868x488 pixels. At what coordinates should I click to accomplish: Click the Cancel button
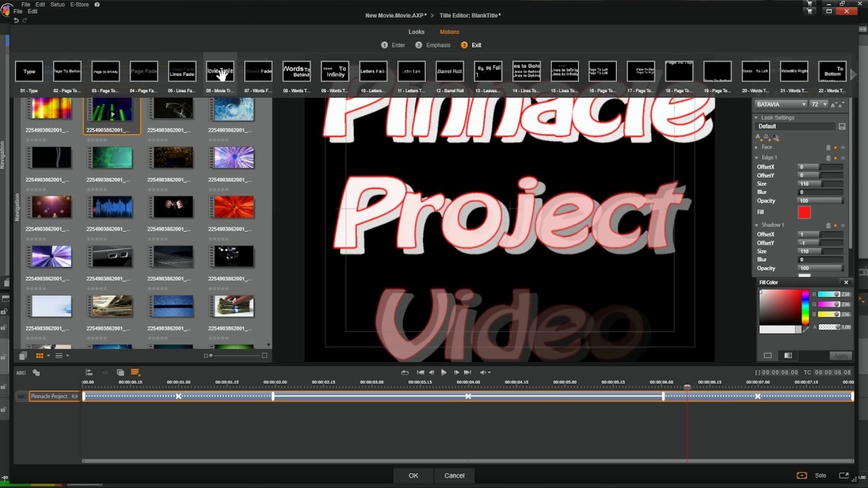coord(454,476)
